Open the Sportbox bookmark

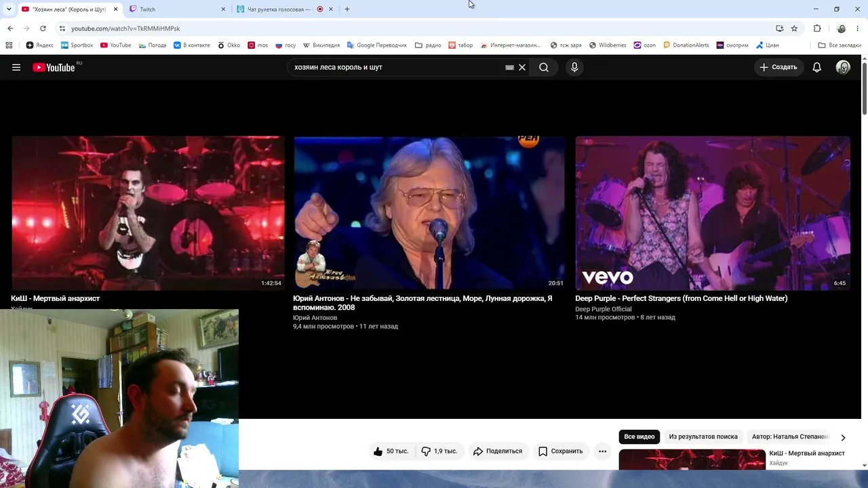(x=77, y=45)
